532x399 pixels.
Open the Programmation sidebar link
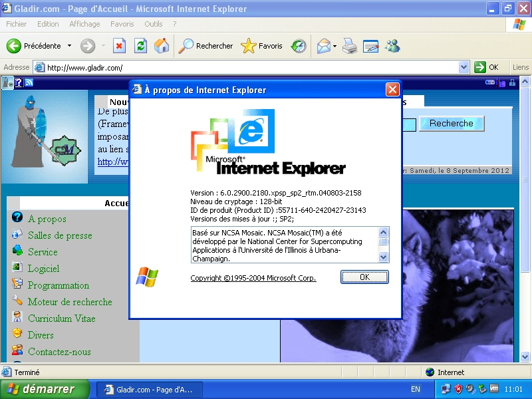click(x=59, y=285)
